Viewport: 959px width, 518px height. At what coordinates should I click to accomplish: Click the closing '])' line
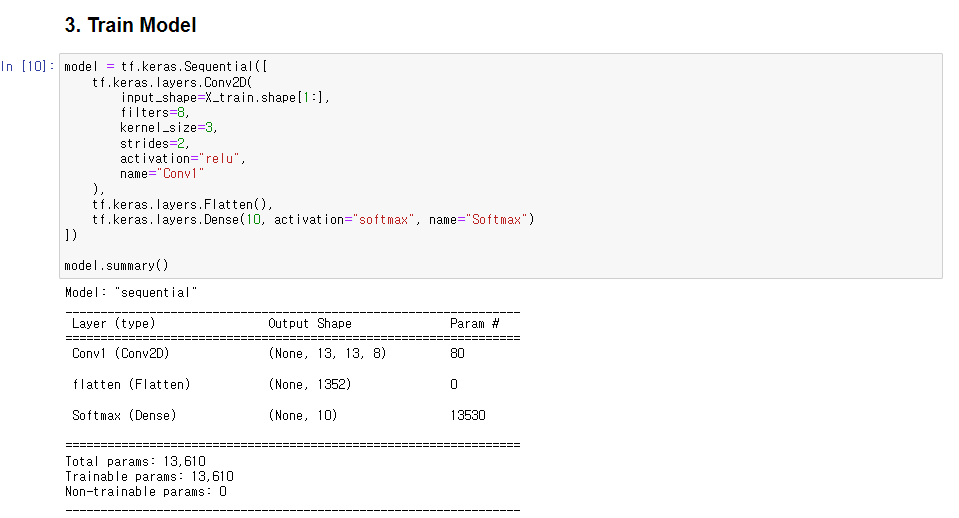71,235
